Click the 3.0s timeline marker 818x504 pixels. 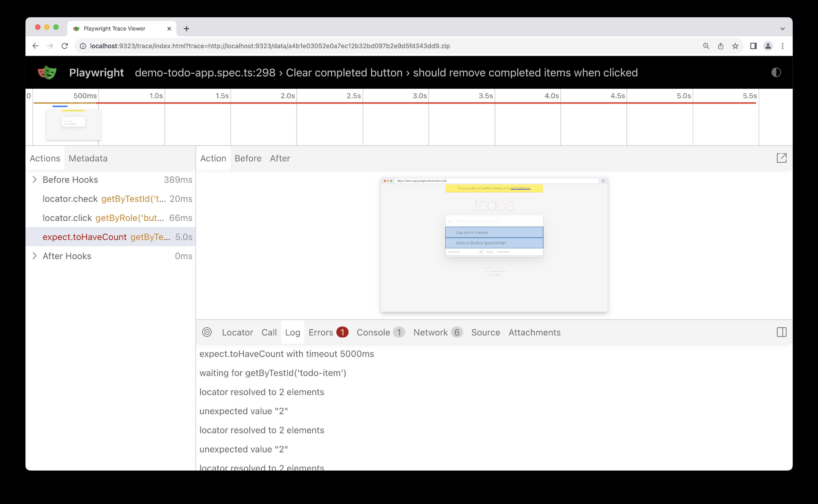420,96
